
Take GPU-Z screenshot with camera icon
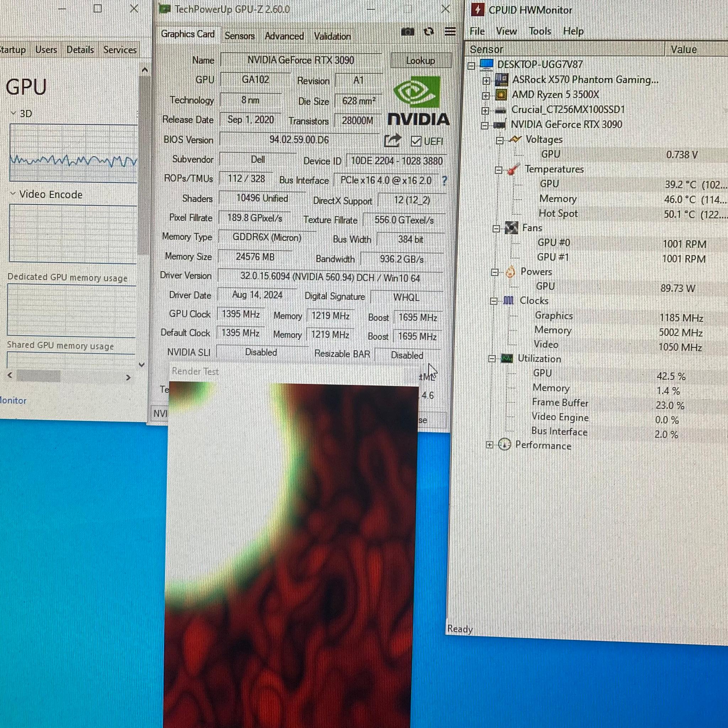click(407, 32)
